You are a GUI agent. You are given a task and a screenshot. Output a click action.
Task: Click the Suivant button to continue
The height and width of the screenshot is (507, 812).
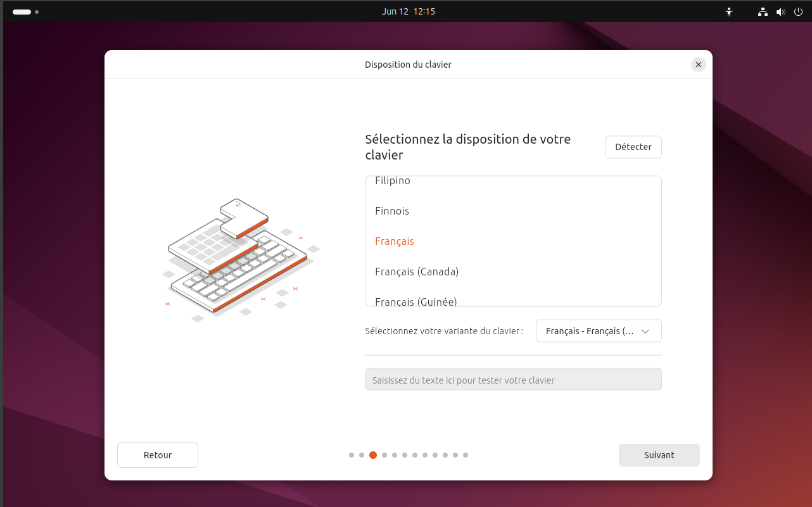tap(659, 454)
